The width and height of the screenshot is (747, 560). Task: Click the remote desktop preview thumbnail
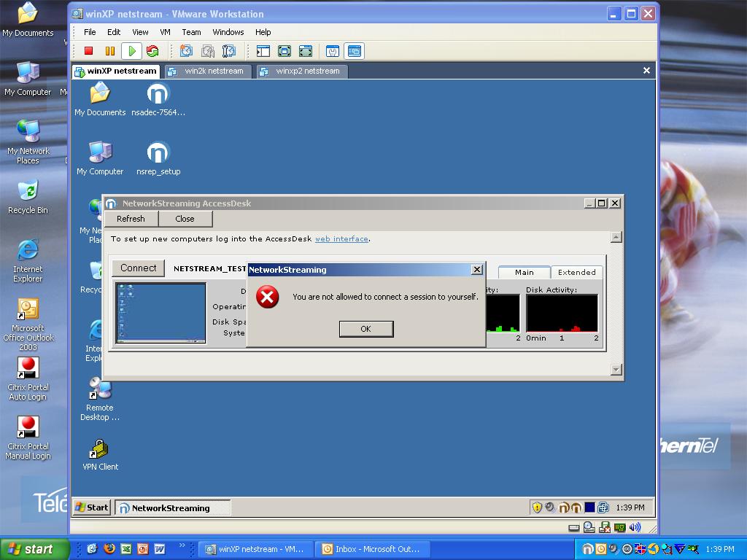click(160, 313)
